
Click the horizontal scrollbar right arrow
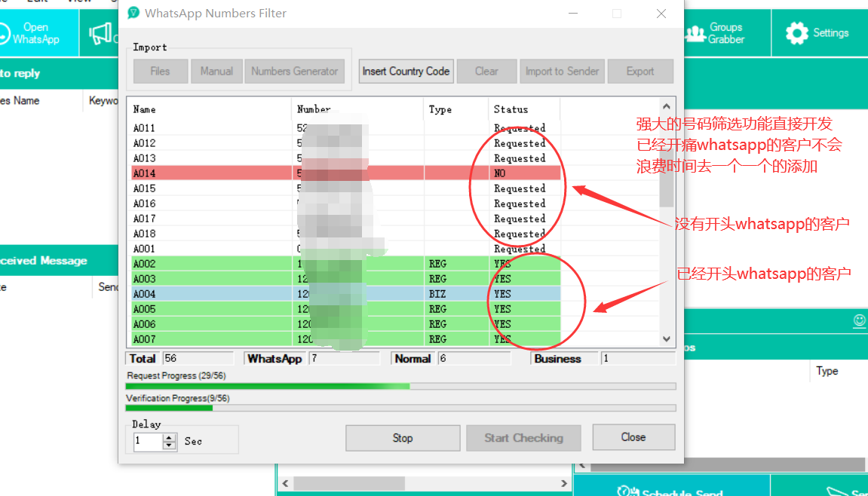(563, 482)
